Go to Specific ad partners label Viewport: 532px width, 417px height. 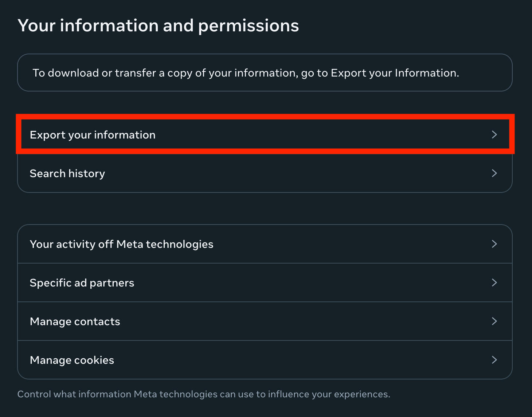click(x=82, y=283)
